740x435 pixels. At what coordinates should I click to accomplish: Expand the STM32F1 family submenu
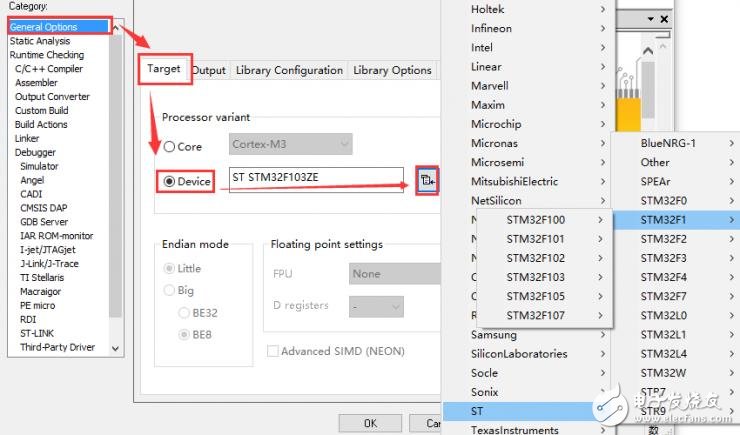[676, 220]
